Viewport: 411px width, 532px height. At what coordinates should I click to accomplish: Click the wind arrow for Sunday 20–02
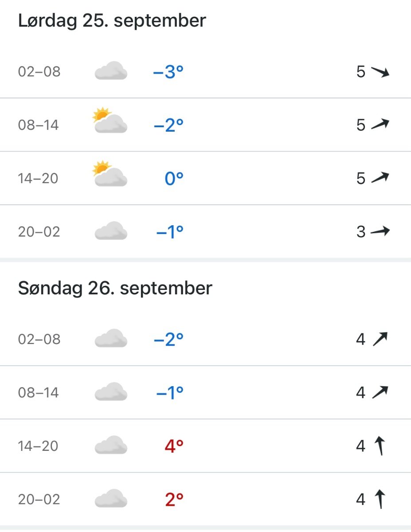(x=379, y=500)
